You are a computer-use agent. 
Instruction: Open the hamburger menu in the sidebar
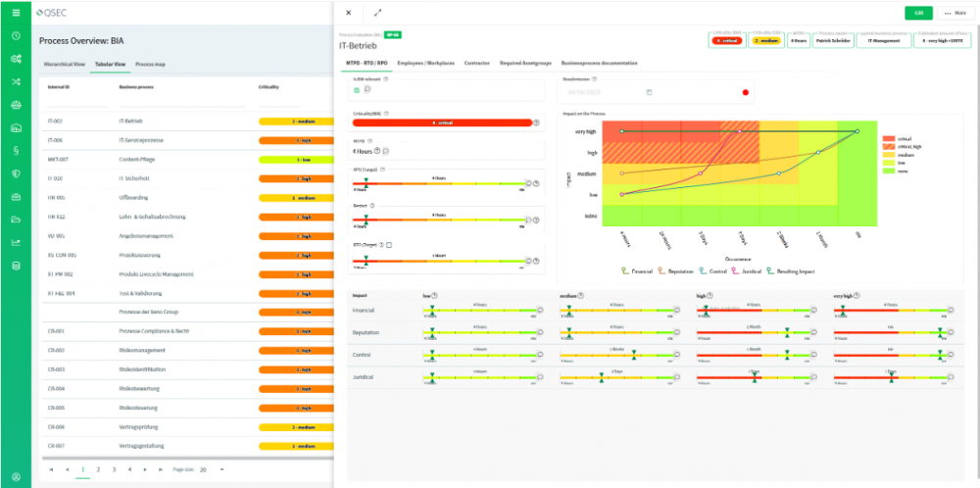[15, 13]
